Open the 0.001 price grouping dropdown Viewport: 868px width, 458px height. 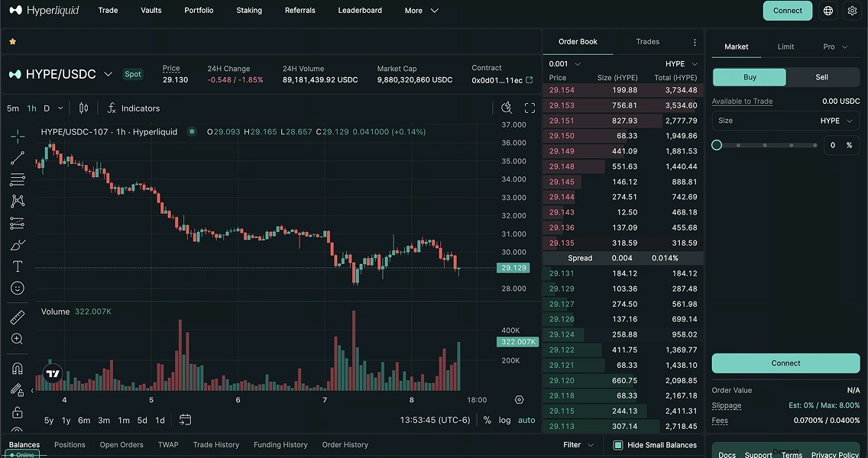click(565, 64)
